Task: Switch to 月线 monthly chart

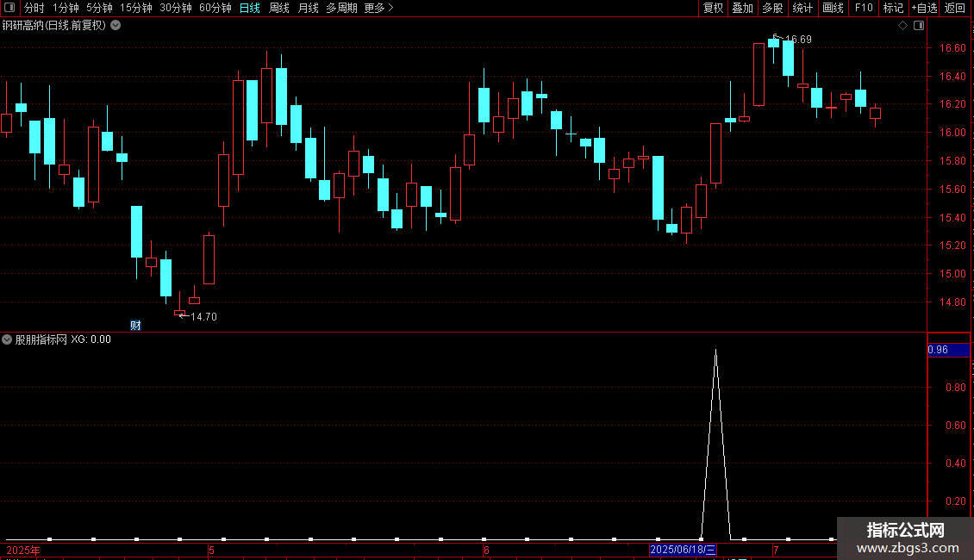Action: (308, 8)
